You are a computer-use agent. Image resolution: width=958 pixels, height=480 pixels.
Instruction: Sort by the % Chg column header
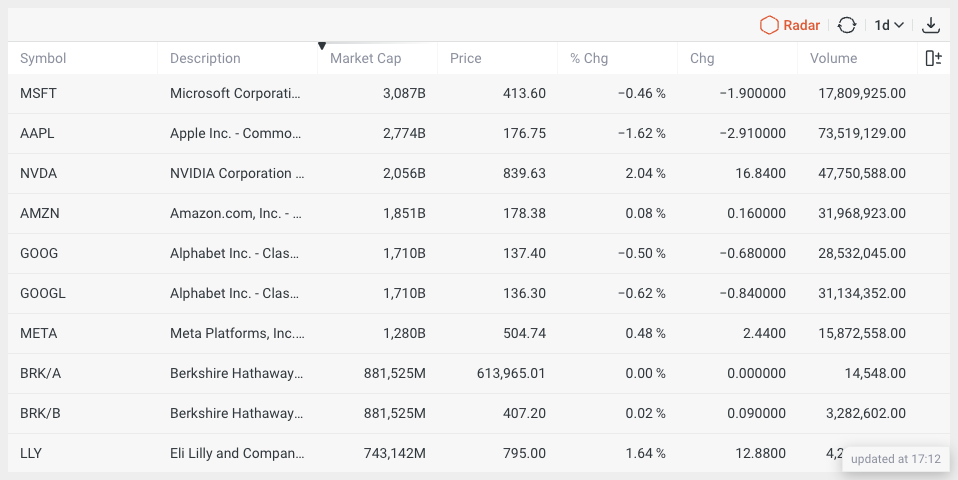[589, 58]
